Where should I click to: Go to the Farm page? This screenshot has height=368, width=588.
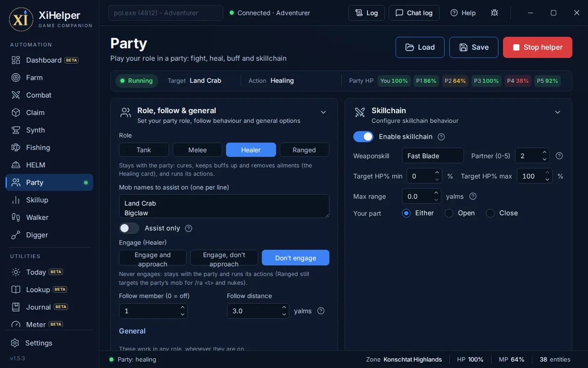click(49, 78)
